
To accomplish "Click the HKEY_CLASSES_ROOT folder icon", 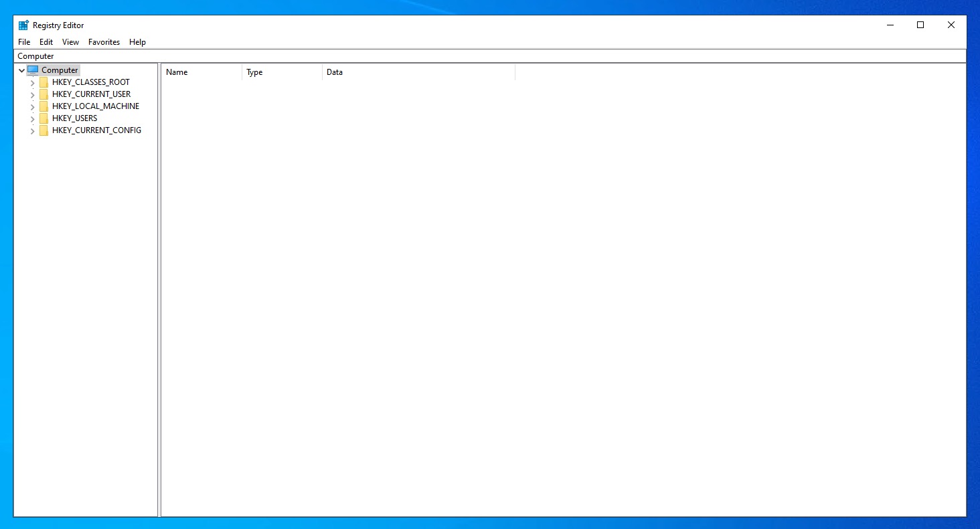I will coord(44,82).
